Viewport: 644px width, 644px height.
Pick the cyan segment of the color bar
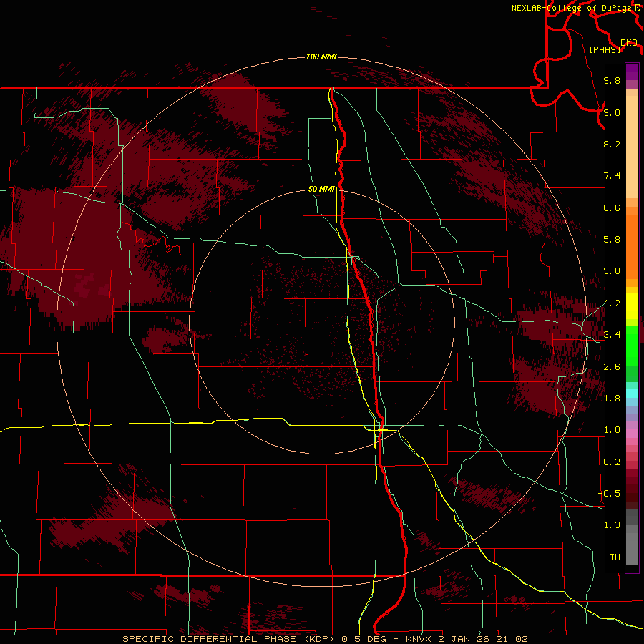(632, 394)
